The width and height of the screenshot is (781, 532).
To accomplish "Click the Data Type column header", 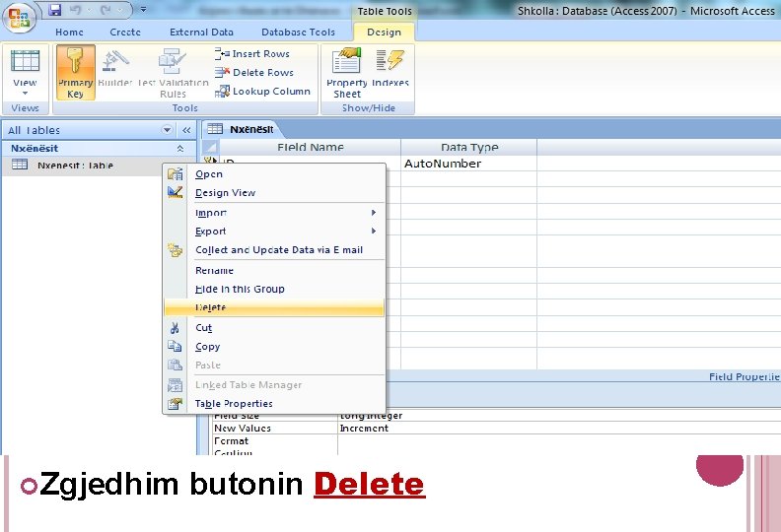I will [469, 148].
